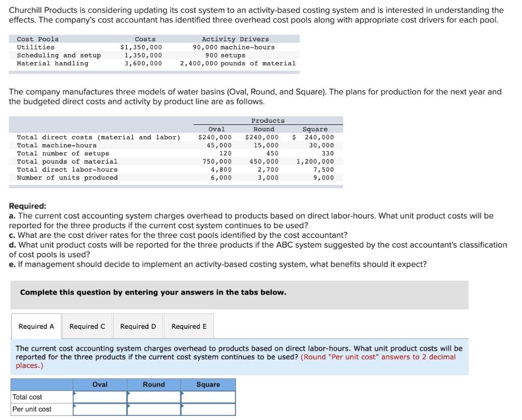Click 'Total direct costs (material and labor)' row label
The image size is (522, 420).
pos(98,137)
